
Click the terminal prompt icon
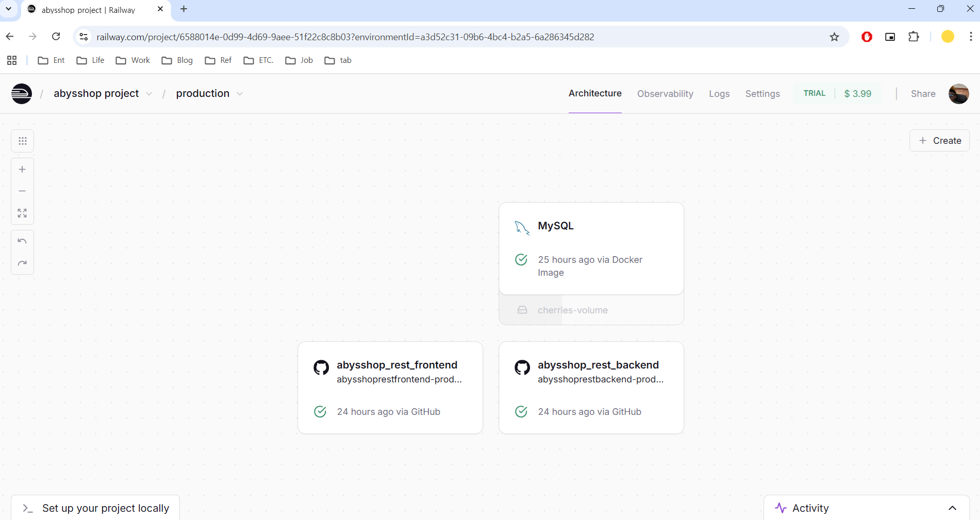28,508
